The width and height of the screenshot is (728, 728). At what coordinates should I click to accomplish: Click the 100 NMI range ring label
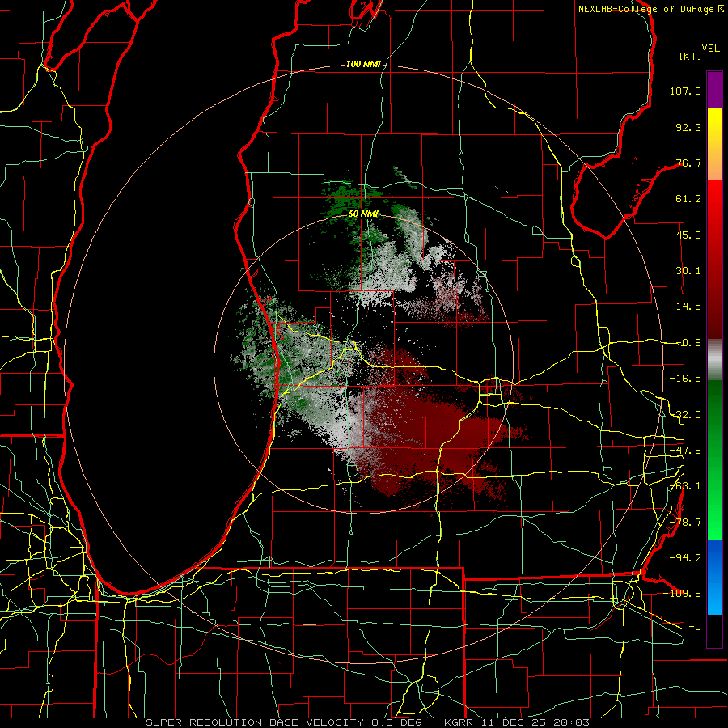[363, 64]
